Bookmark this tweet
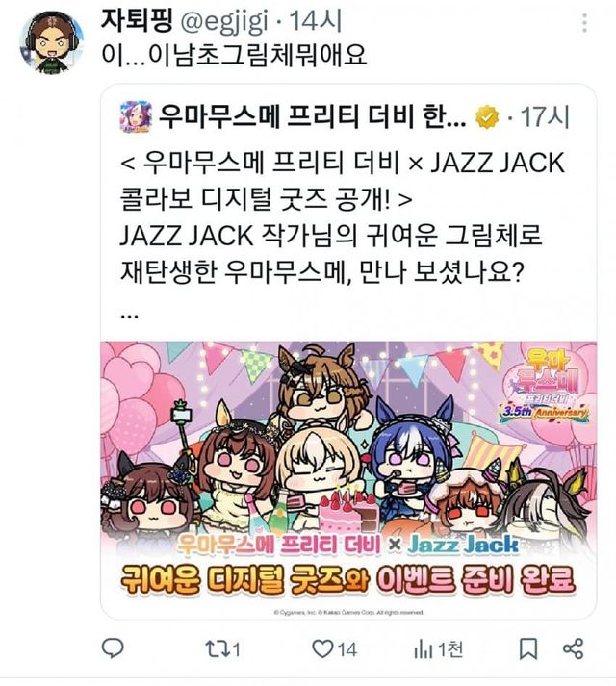 528,648
